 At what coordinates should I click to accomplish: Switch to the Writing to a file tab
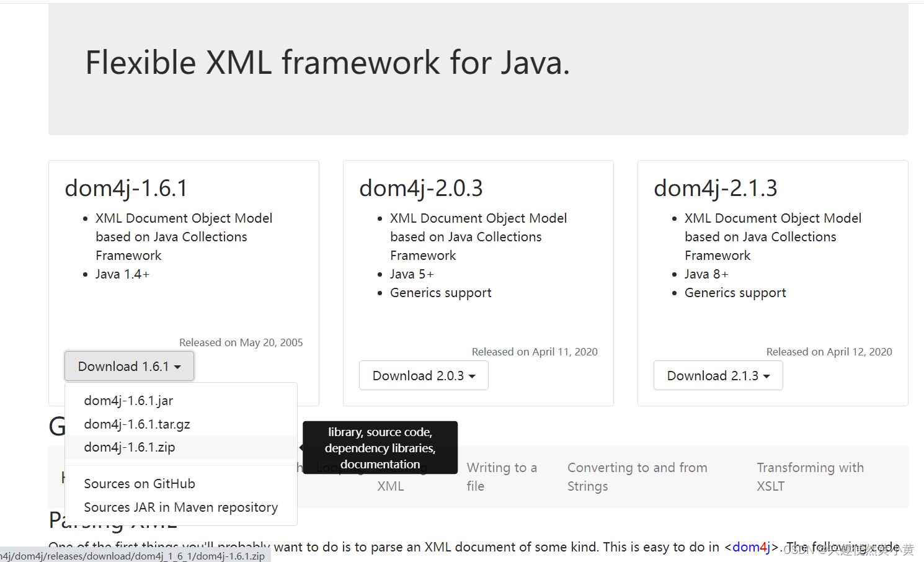502,477
